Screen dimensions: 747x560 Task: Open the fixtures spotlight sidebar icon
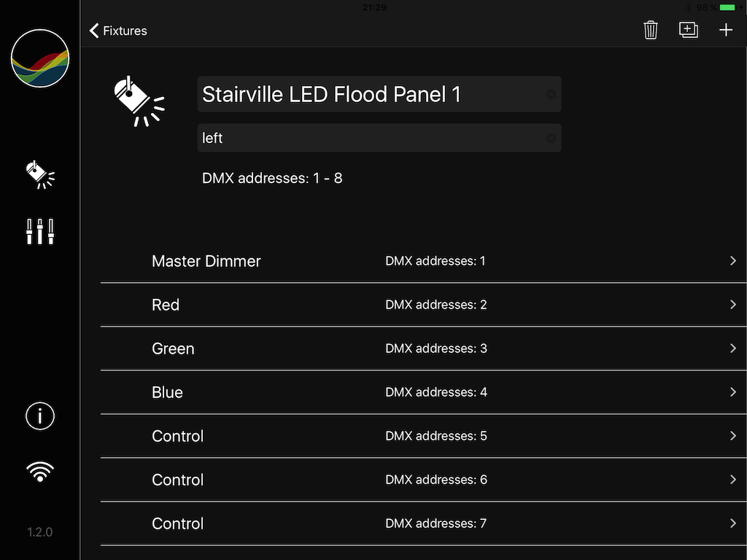click(x=40, y=175)
